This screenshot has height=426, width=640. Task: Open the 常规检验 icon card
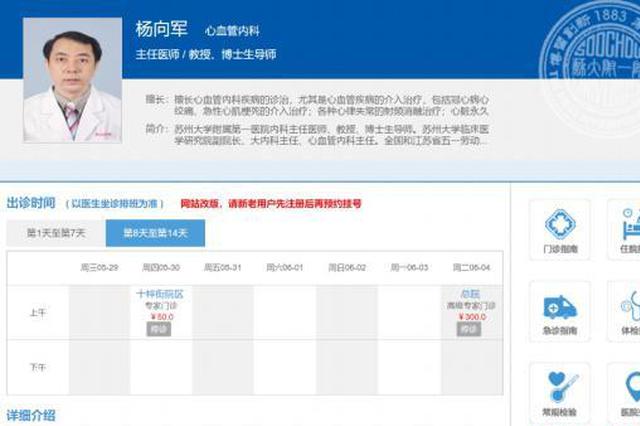pyautogui.click(x=560, y=393)
